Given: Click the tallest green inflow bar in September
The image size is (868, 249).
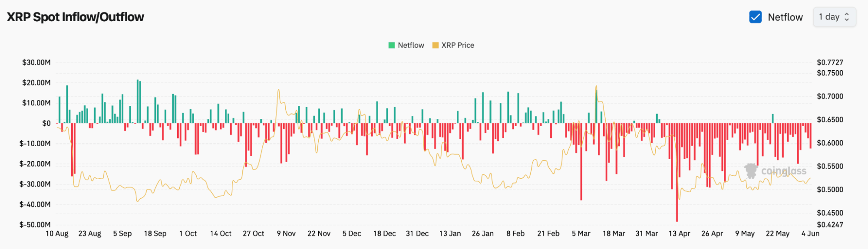Looking at the screenshot, I should pos(138,102).
